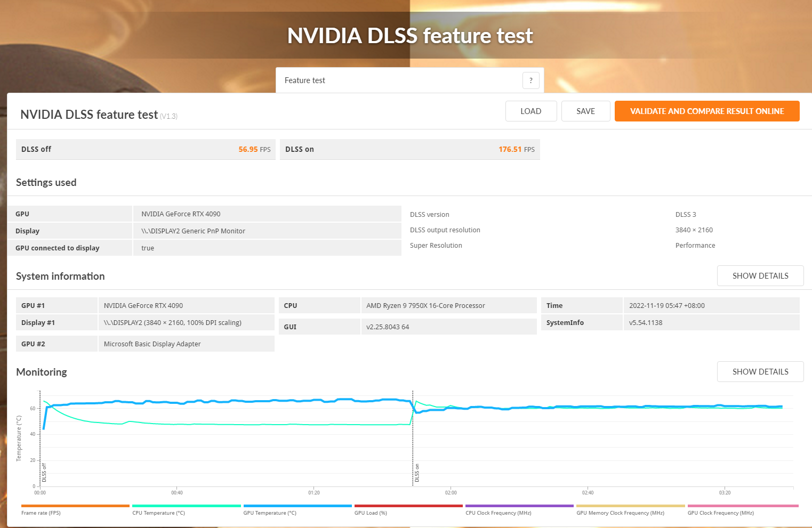This screenshot has height=528, width=812.
Task: Click the GPU #1 NVIDIA GeForce RTX 4090 value
Action: click(x=143, y=306)
